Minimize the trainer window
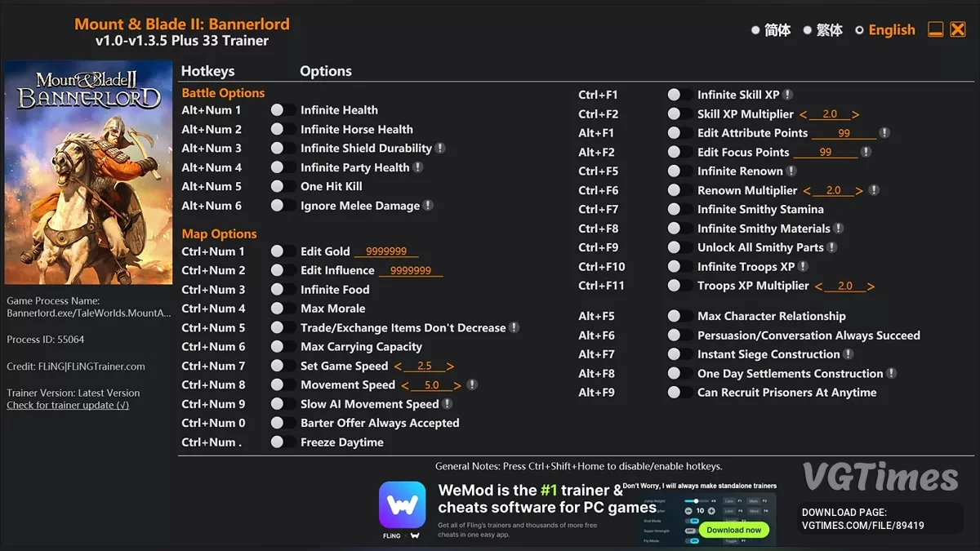The image size is (980, 551). (x=936, y=30)
